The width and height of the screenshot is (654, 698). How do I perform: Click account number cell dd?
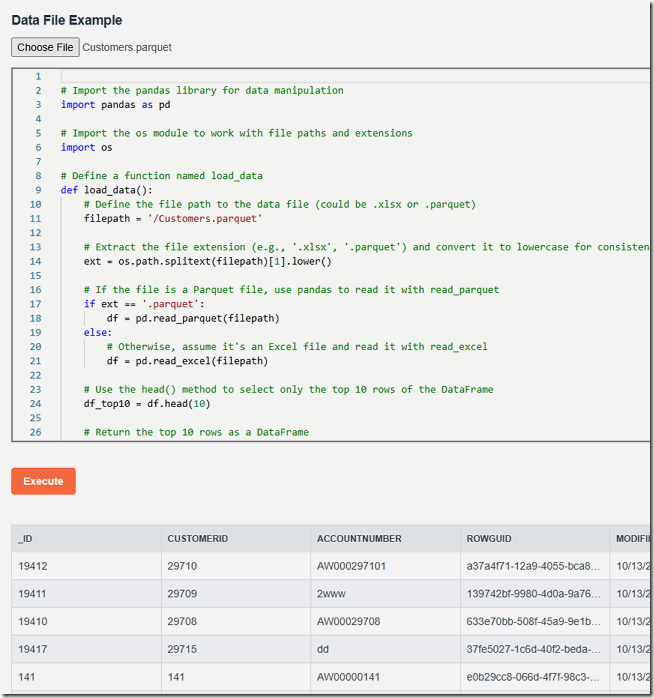pyautogui.click(x=386, y=649)
